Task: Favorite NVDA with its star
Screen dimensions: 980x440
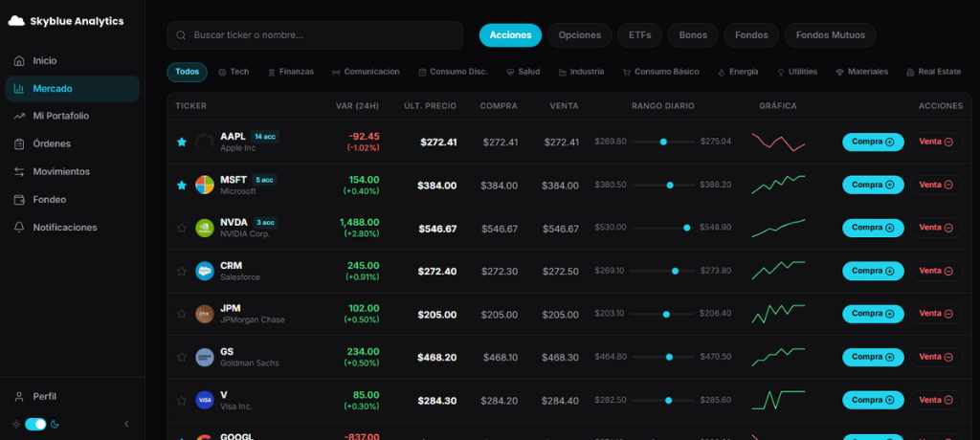Action: [x=182, y=228]
